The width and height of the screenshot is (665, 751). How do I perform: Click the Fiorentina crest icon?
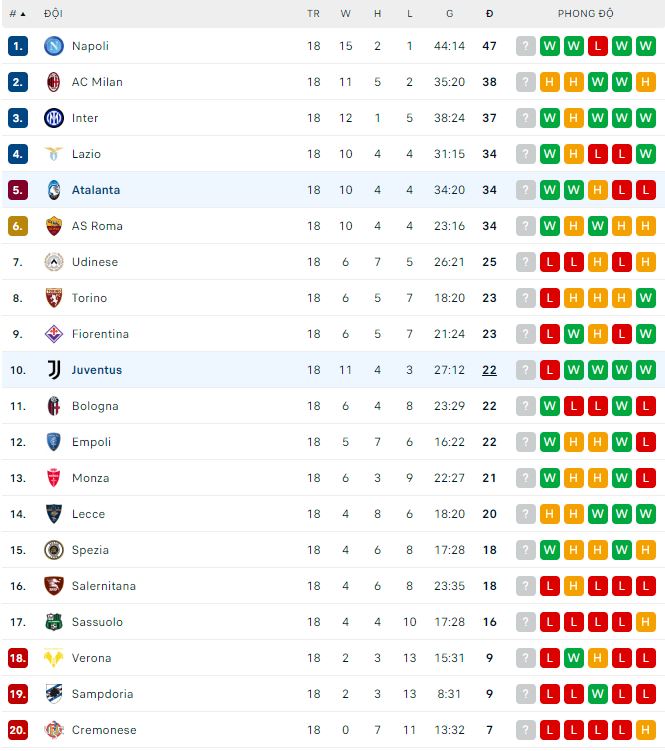click(x=53, y=334)
